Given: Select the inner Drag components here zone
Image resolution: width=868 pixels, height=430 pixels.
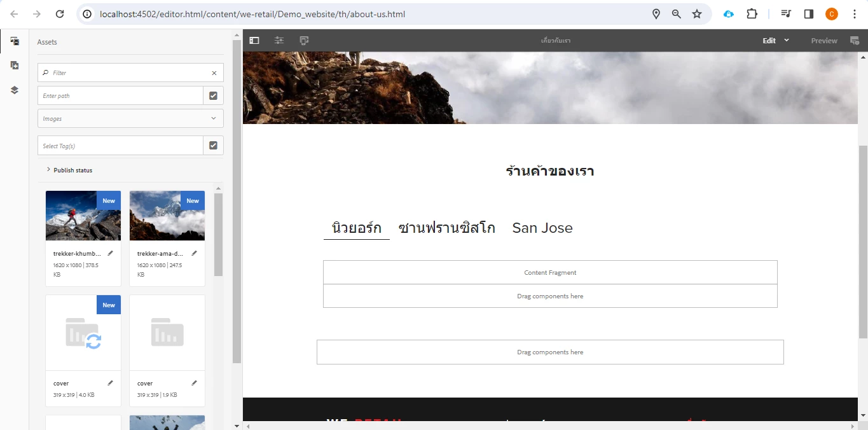Looking at the screenshot, I should (x=550, y=296).
